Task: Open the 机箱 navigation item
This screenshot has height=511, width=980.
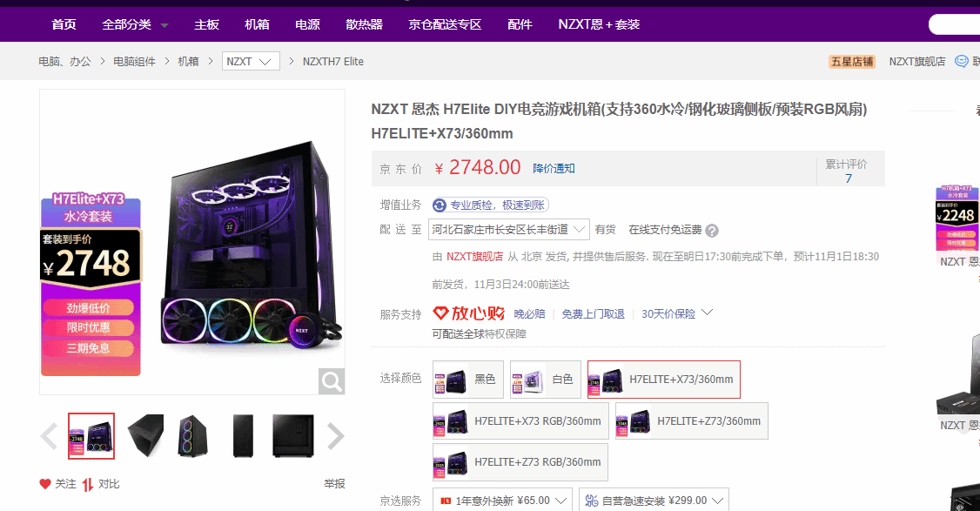Action: pyautogui.click(x=257, y=24)
